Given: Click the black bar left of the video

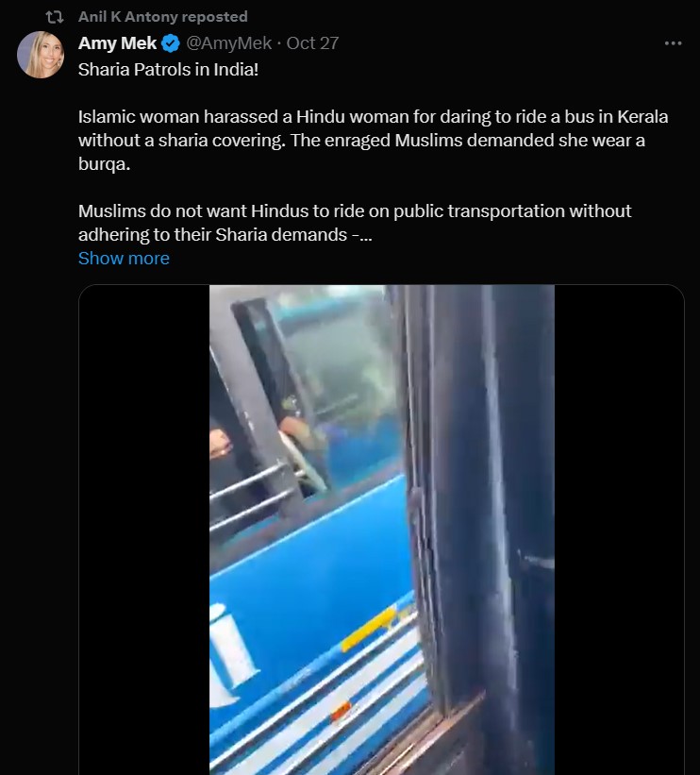Looking at the screenshot, I should point(144,530).
